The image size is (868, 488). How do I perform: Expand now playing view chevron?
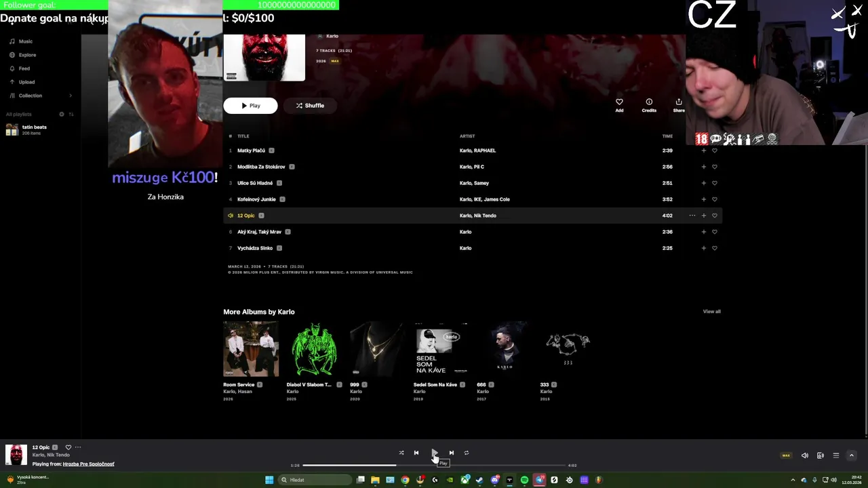(x=852, y=455)
